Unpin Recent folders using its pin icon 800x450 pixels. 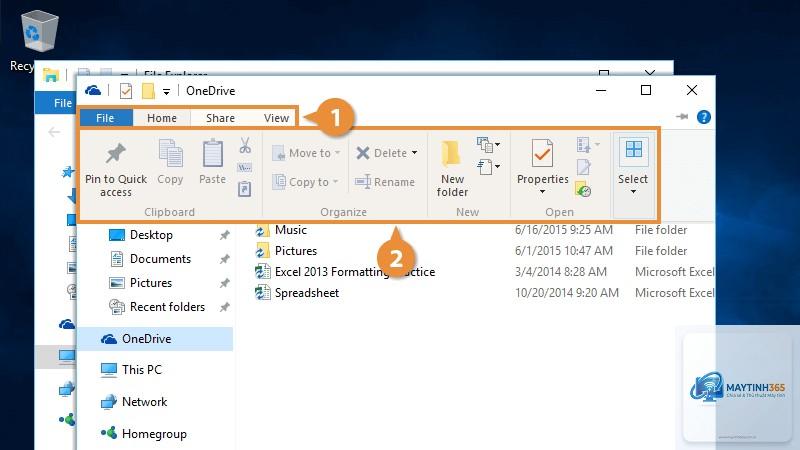point(224,307)
